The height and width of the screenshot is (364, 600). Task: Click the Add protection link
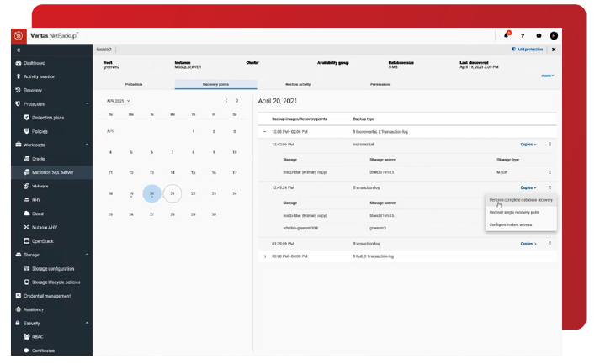tap(528, 50)
